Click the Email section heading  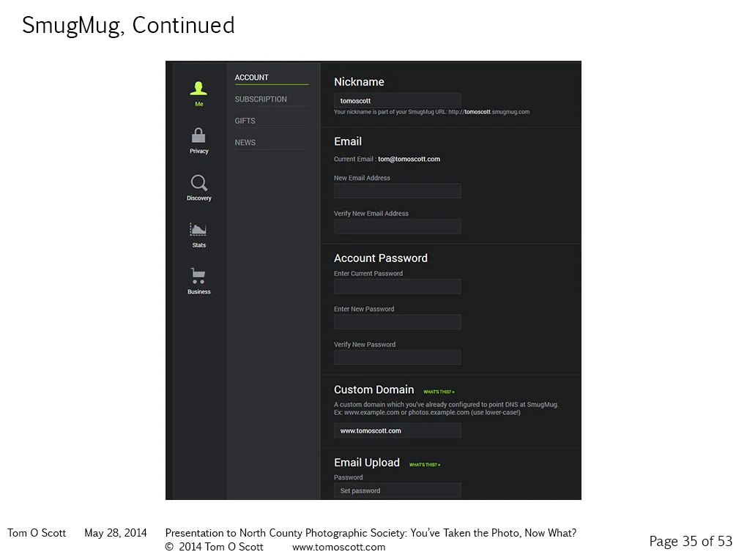tap(348, 141)
